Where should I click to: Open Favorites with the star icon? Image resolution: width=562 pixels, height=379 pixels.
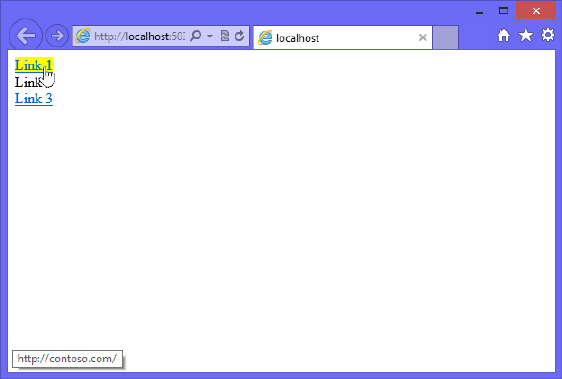tap(526, 35)
